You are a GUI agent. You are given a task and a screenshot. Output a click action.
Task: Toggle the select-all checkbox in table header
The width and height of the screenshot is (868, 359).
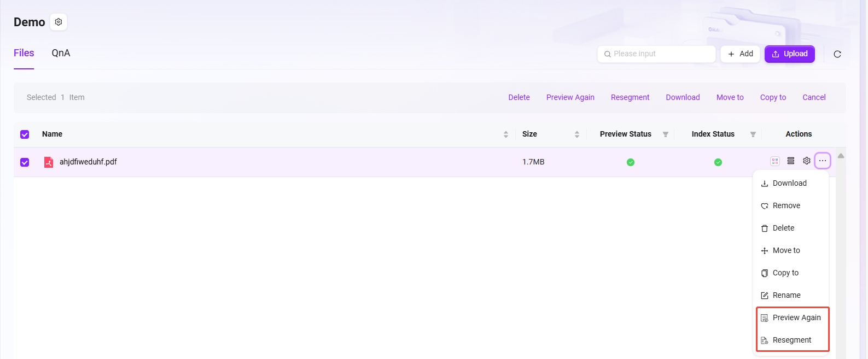pyautogui.click(x=25, y=134)
